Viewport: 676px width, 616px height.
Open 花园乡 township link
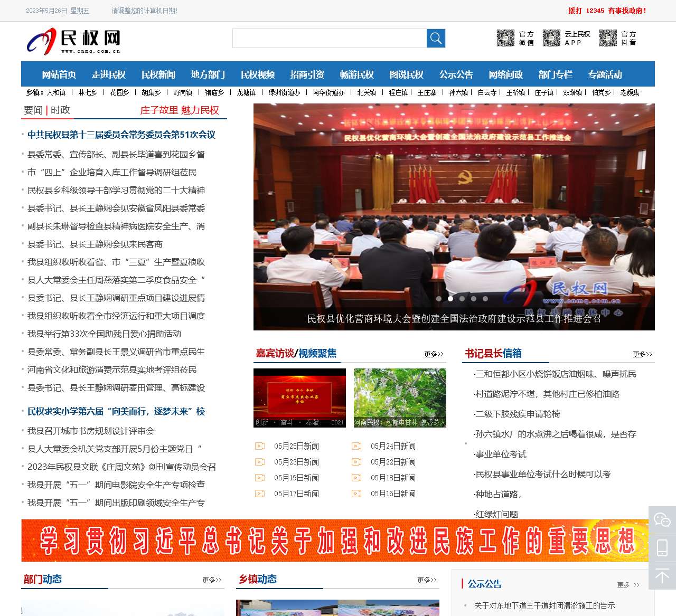click(x=119, y=92)
